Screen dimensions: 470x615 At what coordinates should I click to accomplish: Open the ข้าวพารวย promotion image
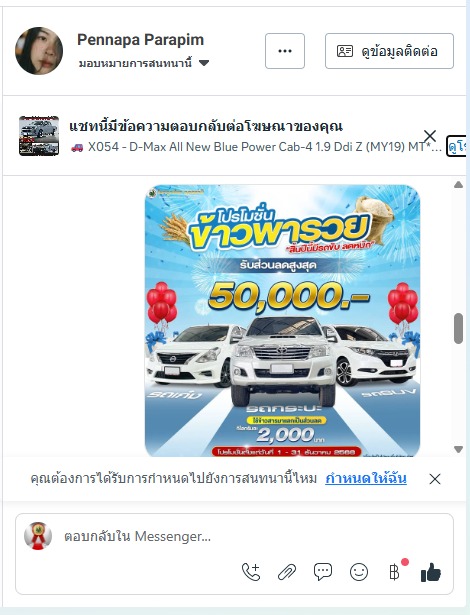(x=282, y=321)
